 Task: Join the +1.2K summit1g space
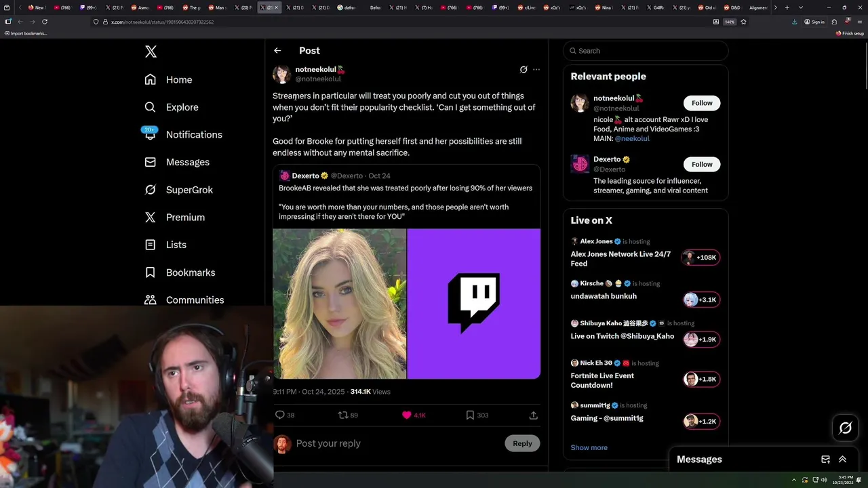[701, 421]
